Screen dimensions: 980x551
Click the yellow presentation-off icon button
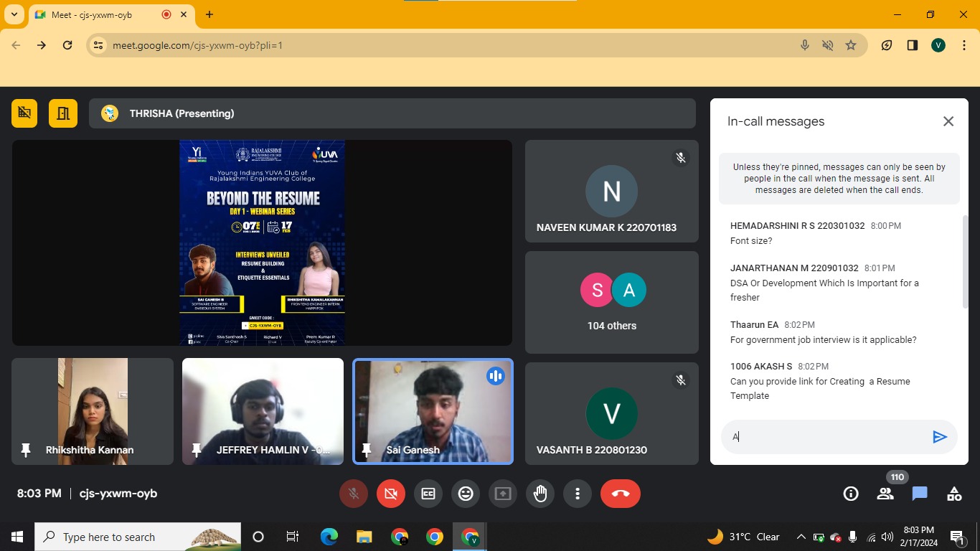click(24, 113)
